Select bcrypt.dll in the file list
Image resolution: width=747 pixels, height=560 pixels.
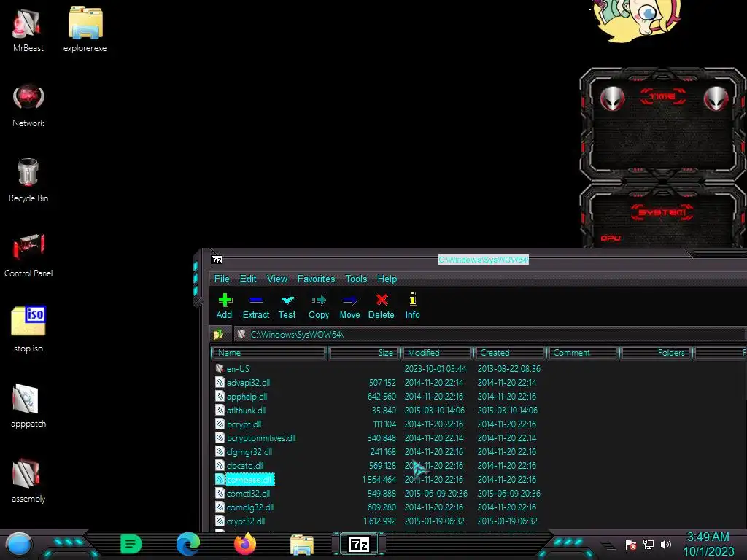point(479,424)
